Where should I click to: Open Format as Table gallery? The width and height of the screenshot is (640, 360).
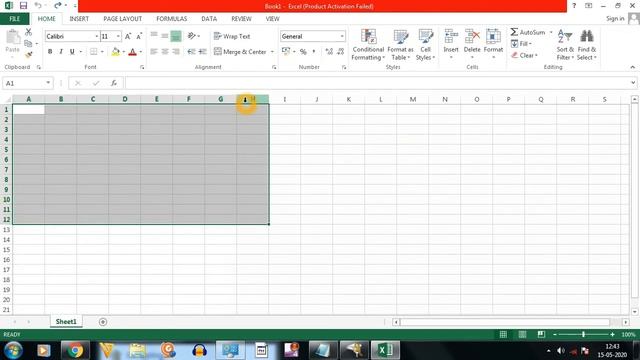(400, 45)
